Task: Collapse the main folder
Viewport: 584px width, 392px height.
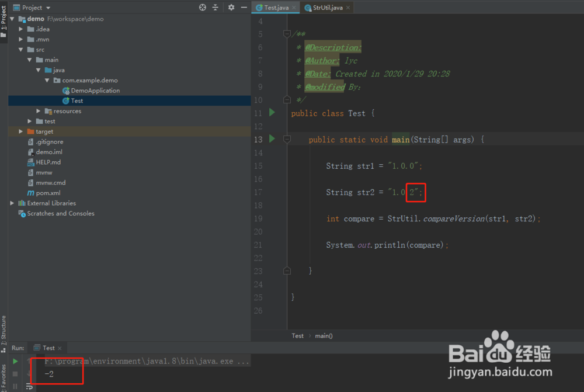Action: click(x=29, y=60)
